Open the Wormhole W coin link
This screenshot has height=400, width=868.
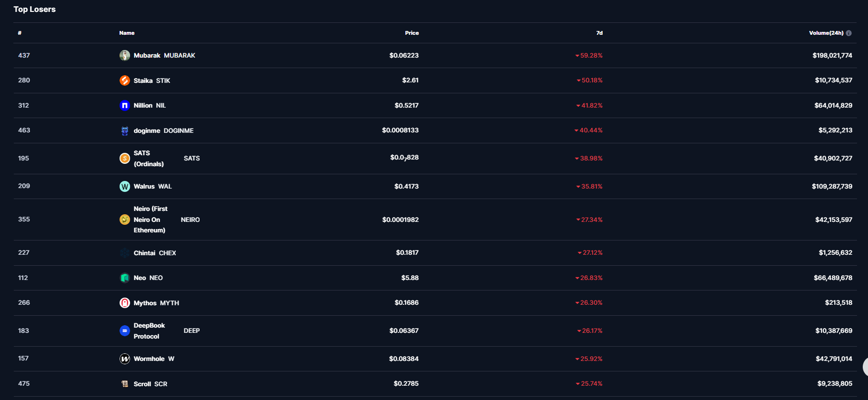153,359
